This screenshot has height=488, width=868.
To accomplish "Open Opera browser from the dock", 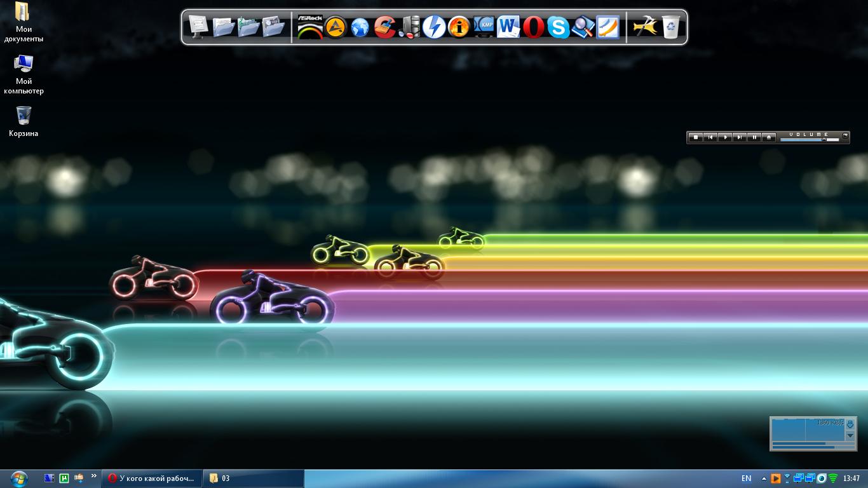I will [534, 27].
